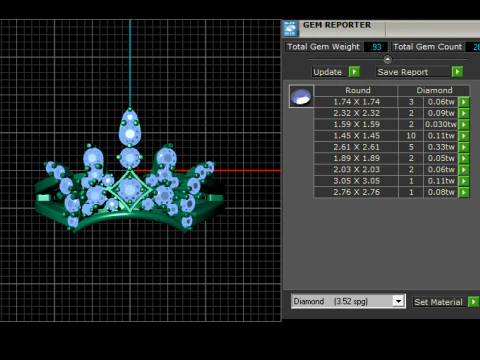The width and height of the screenshot is (480, 360).
Task: Click green arrow next to Save Report
Action: click(x=457, y=72)
